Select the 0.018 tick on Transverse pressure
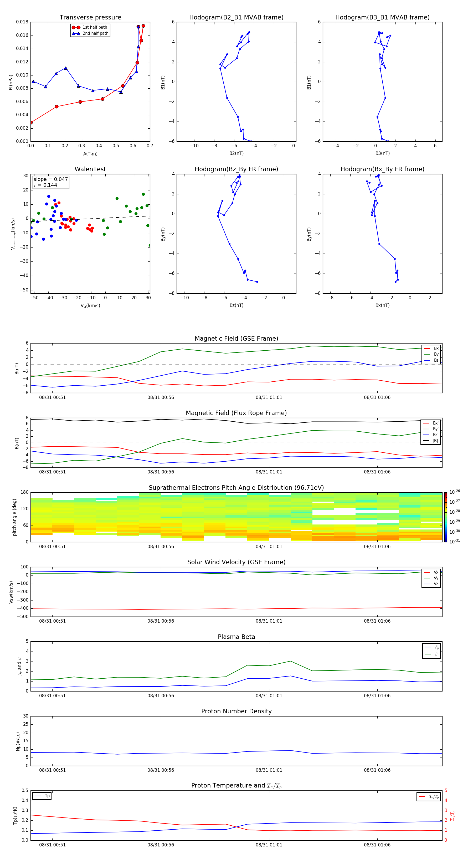Image resolution: width=473 pixels, height=868 pixels. (22, 22)
